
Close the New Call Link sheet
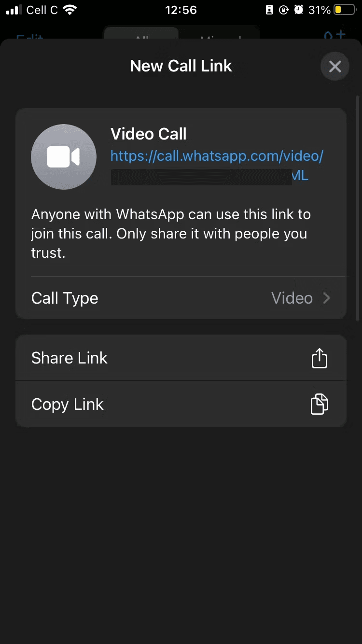tap(334, 66)
